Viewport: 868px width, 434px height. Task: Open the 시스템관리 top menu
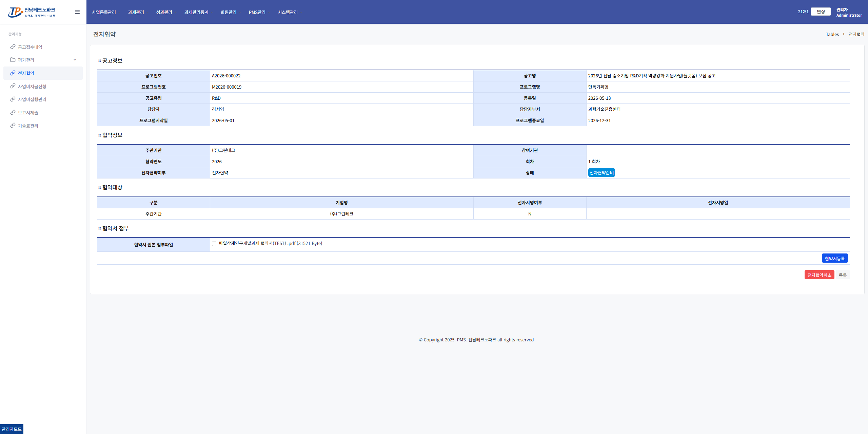(288, 12)
